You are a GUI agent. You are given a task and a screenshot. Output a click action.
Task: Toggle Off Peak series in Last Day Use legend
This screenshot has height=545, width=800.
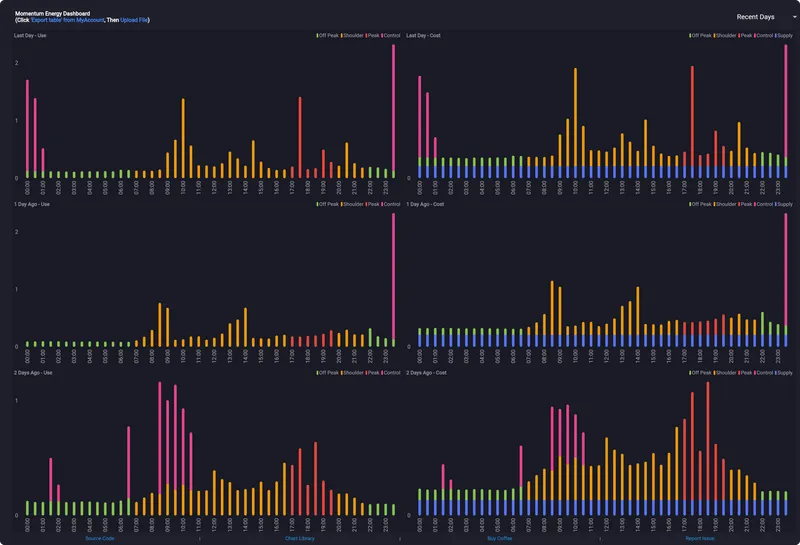tap(329, 36)
